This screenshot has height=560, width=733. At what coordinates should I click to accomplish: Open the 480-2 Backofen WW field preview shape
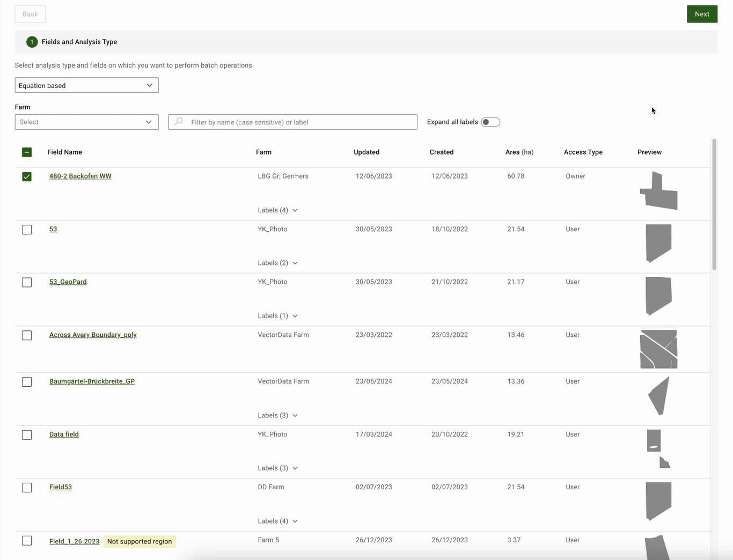click(658, 191)
